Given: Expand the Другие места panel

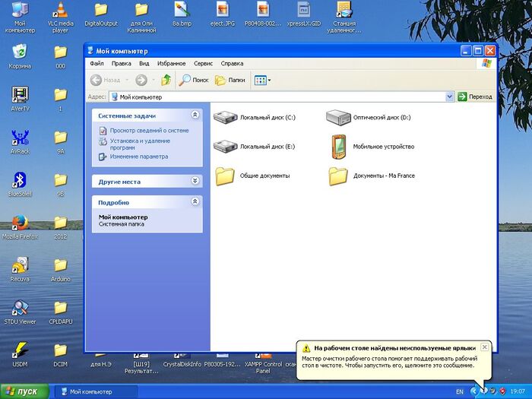Looking at the screenshot, I should (x=195, y=182).
